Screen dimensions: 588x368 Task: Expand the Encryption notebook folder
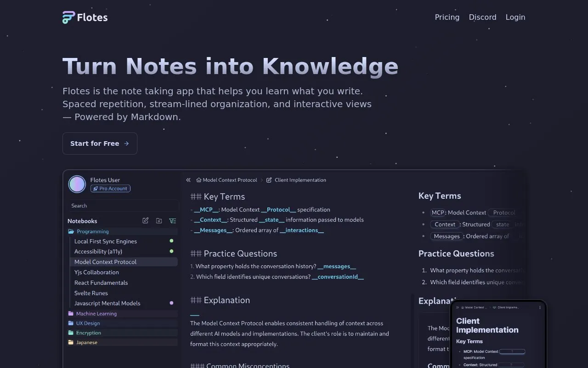tap(122, 333)
